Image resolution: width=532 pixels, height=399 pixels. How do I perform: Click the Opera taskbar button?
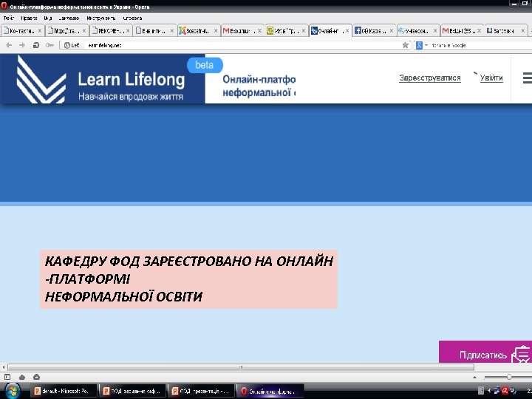point(270,391)
